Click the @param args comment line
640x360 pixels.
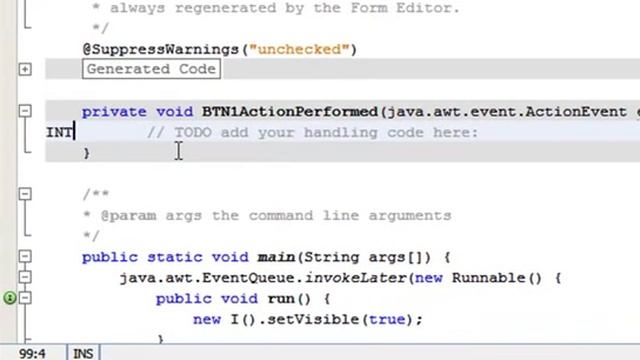pyautogui.click(x=267, y=216)
